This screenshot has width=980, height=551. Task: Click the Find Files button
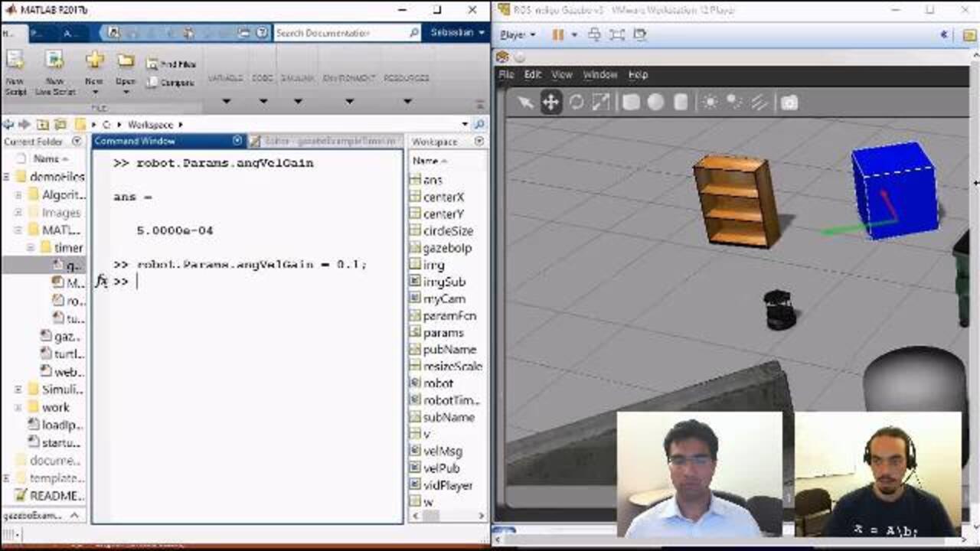pyautogui.click(x=171, y=64)
